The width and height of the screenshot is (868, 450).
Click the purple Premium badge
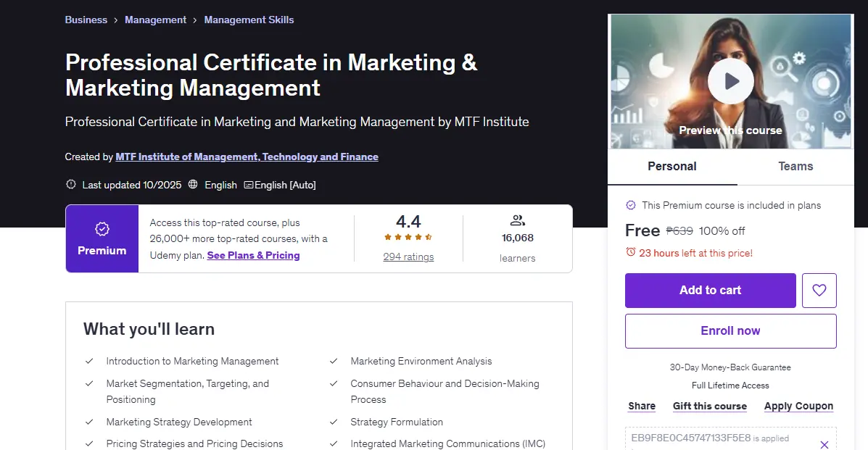coord(102,238)
